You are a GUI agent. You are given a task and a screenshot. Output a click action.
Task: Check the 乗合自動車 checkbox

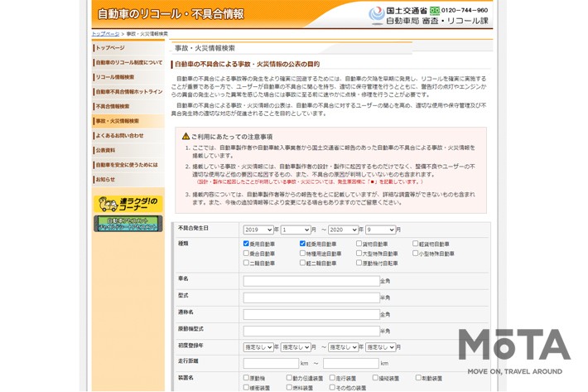click(246, 254)
